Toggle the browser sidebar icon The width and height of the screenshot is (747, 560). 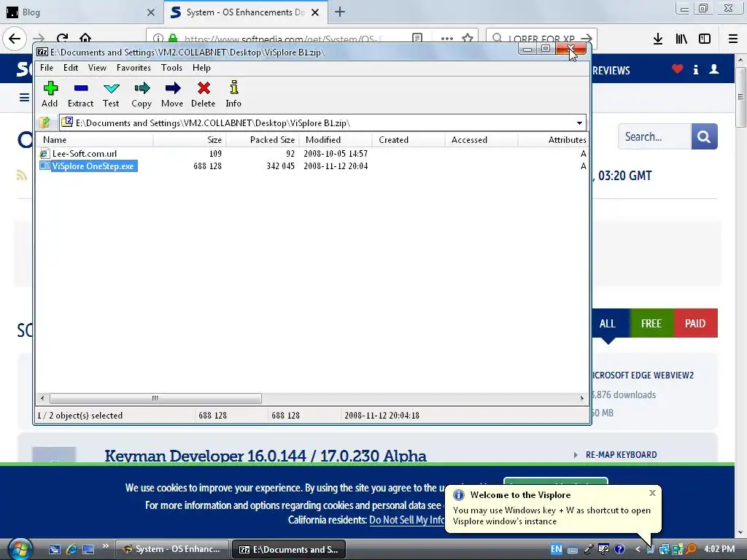705,39
